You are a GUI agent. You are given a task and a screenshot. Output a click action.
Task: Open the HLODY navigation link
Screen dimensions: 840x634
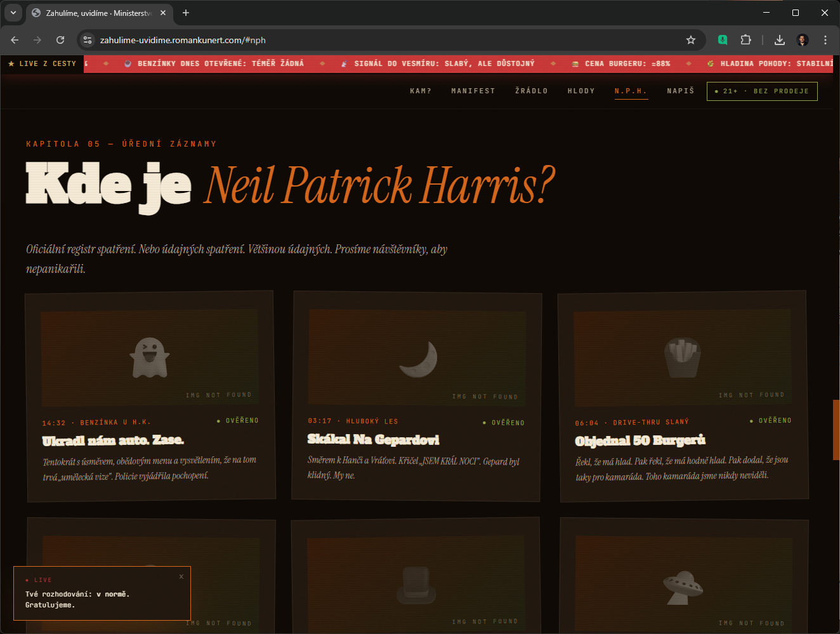tap(581, 91)
